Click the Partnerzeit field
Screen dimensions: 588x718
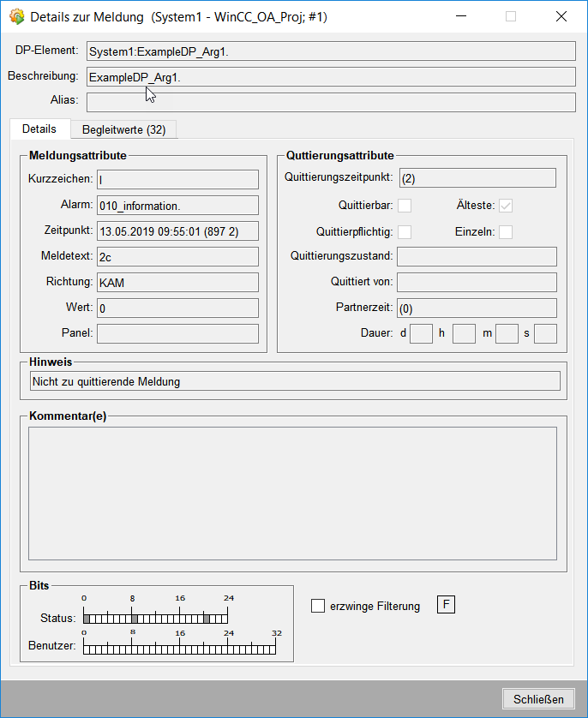pyautogui.click(x=477, y=308)
